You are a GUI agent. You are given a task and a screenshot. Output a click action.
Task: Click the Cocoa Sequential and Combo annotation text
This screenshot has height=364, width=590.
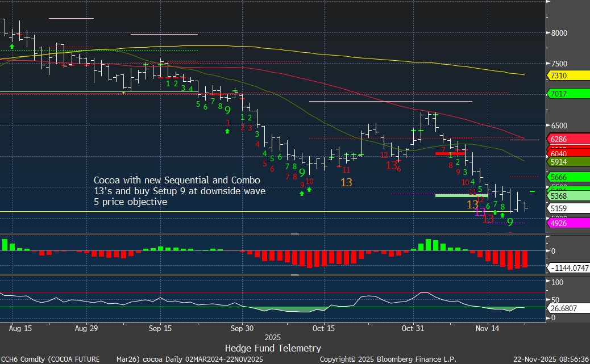coord(179,191)
